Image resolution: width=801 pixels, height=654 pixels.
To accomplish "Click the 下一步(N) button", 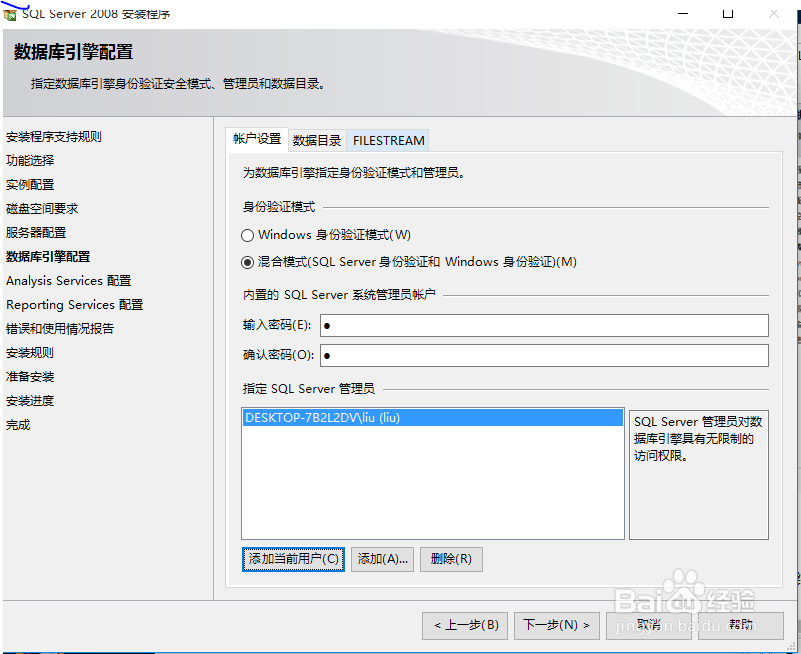I will (x=557, y=625).
